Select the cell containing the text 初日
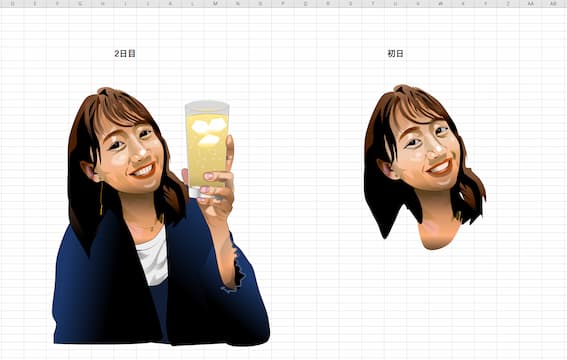This screenshot has height=360, width=567. coord(395,53)
